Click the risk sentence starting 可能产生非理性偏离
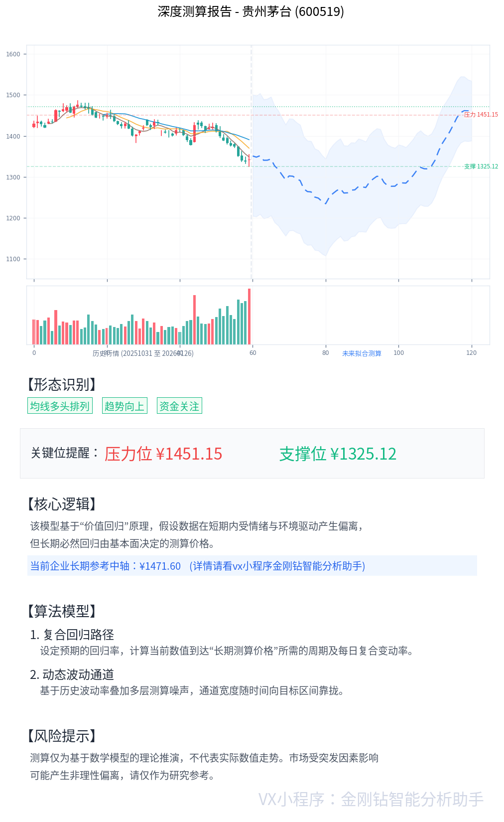Screen dimensions: 504x822 tap(123, 775)
